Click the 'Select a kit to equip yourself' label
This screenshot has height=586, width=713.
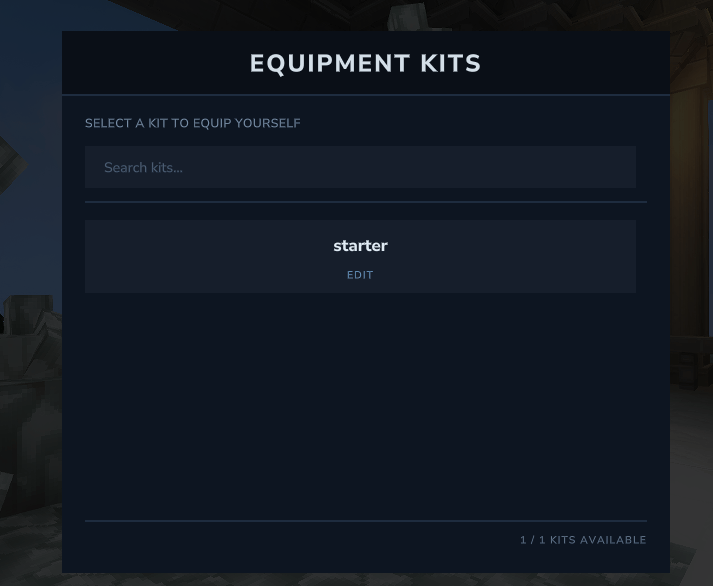tap(192, 123)
